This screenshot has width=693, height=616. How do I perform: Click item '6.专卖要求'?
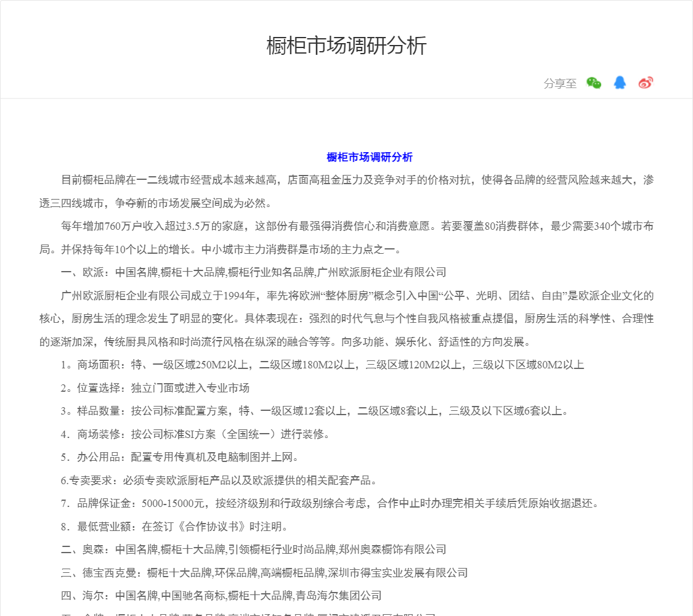(x=218, y=480)
